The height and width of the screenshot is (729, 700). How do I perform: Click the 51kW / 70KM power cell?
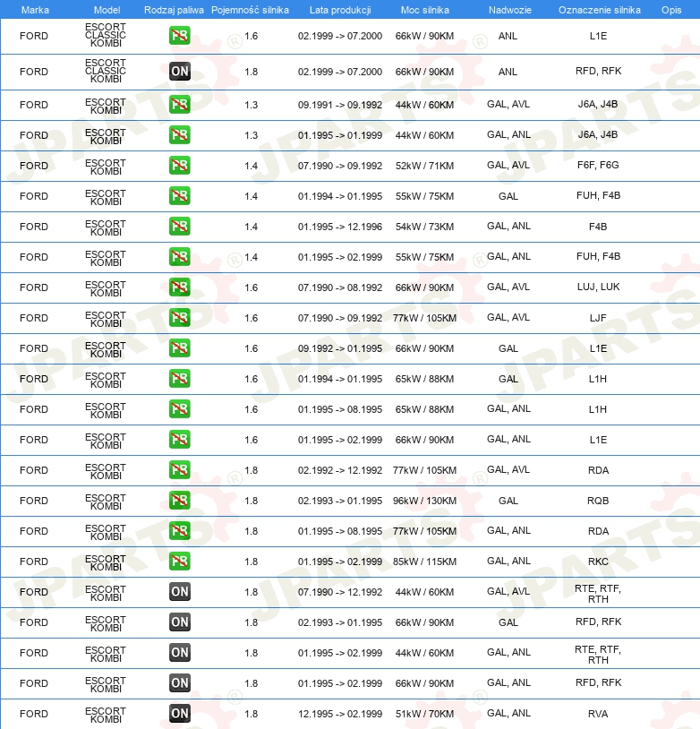[424, 714]
